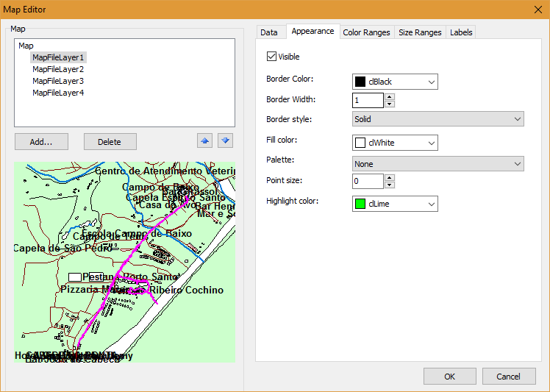
Task: Open the Size Ranges tab
Action: 420,32
